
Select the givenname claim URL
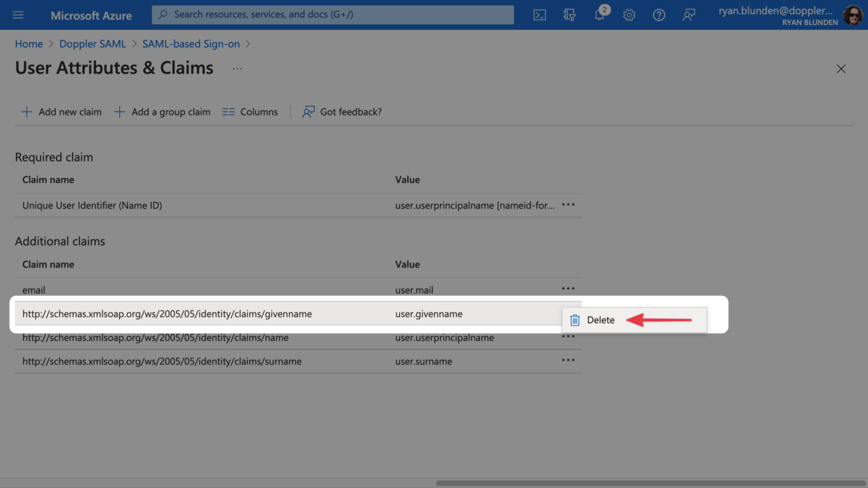pos(167,314)
